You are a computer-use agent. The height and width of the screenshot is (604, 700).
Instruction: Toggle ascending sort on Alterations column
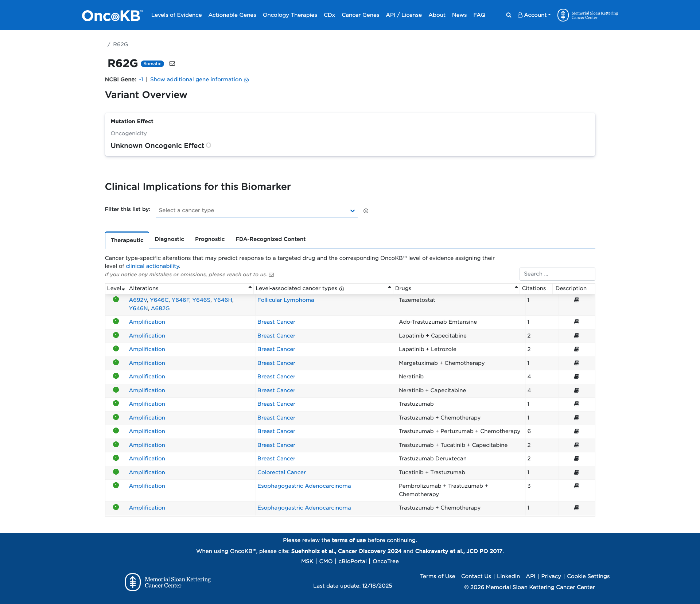click(x=250, y=287)
